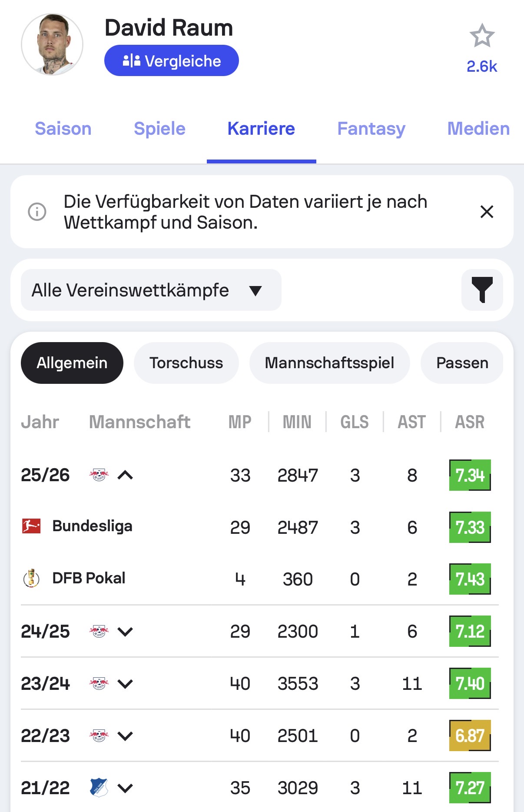Select the Passen stat filter
The width and height of the screenshot is (524, 812).
pos(462,363)
